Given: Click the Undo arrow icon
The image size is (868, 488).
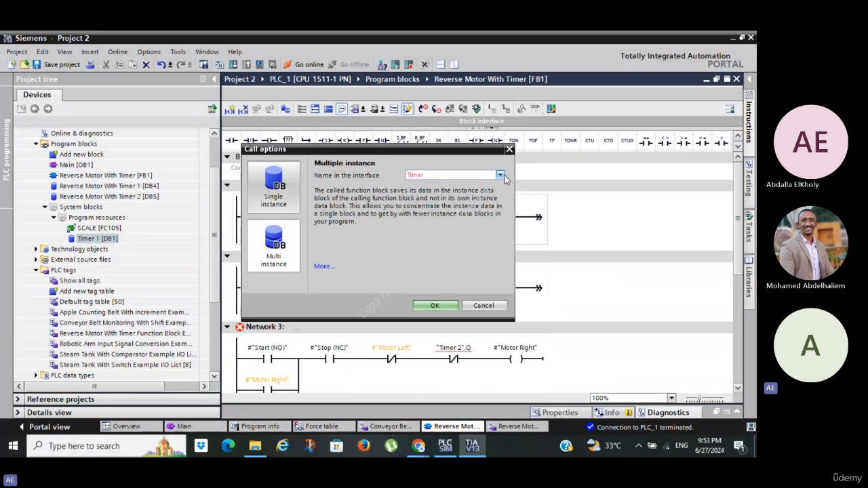Looking at the screenshot, I should click(161, 64).
